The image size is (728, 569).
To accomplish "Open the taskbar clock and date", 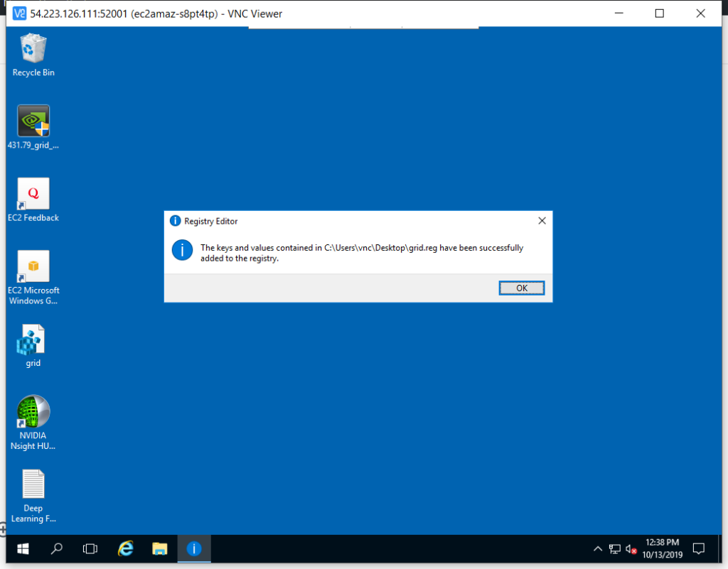I will click(663, 548).
